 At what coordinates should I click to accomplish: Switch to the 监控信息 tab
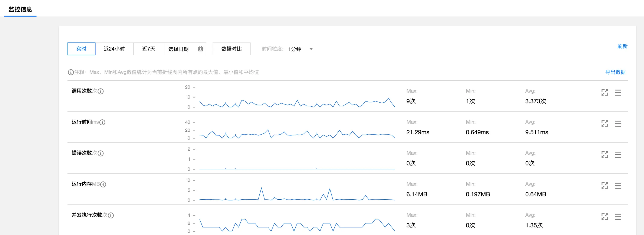click(x=20, y=9)
